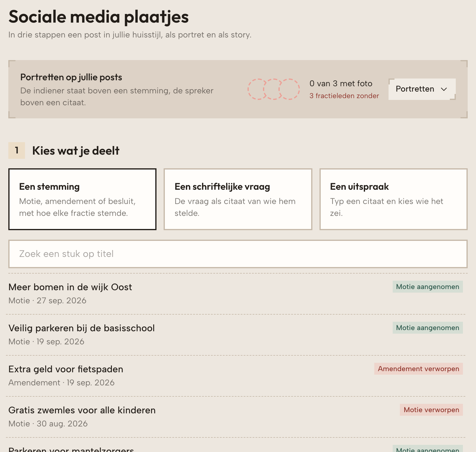Select the 'Een stemming' option card
Viewport: 476px width, 452px height.
82,199
